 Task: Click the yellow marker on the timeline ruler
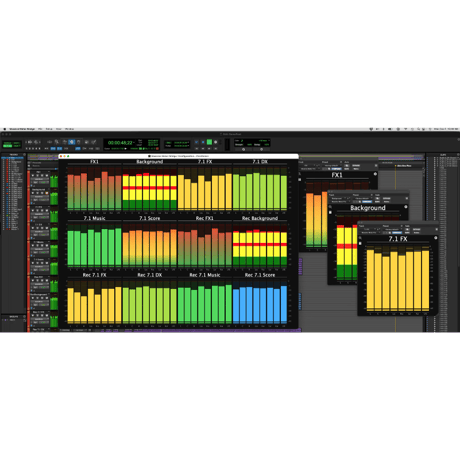pos(396,166)
